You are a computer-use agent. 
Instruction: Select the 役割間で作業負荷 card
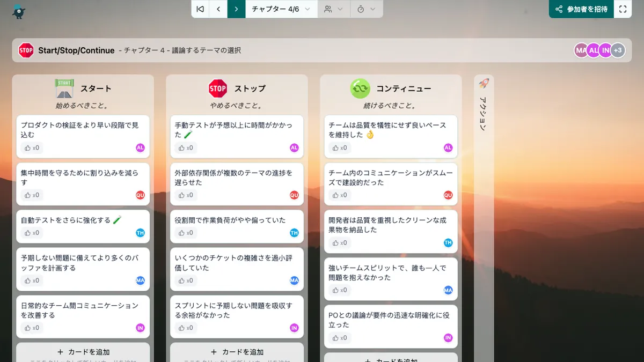pos(237,220)
